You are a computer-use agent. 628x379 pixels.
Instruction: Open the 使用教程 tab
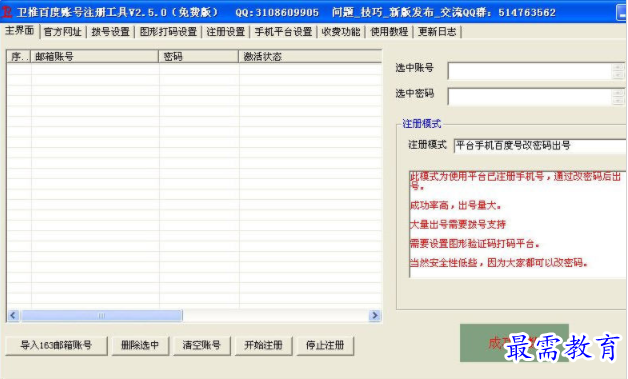coord(389,32)
